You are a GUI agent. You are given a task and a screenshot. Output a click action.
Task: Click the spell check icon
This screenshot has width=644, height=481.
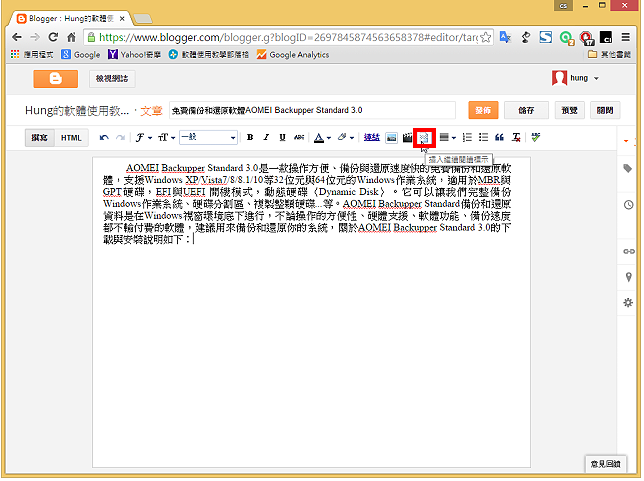[x=536, y=138]
